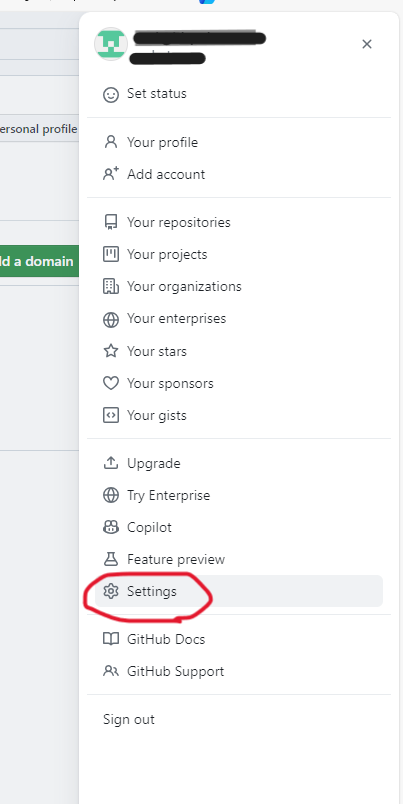Click the green user avatar thumbnail
403x804 pixels.
[x=111, y=44]
